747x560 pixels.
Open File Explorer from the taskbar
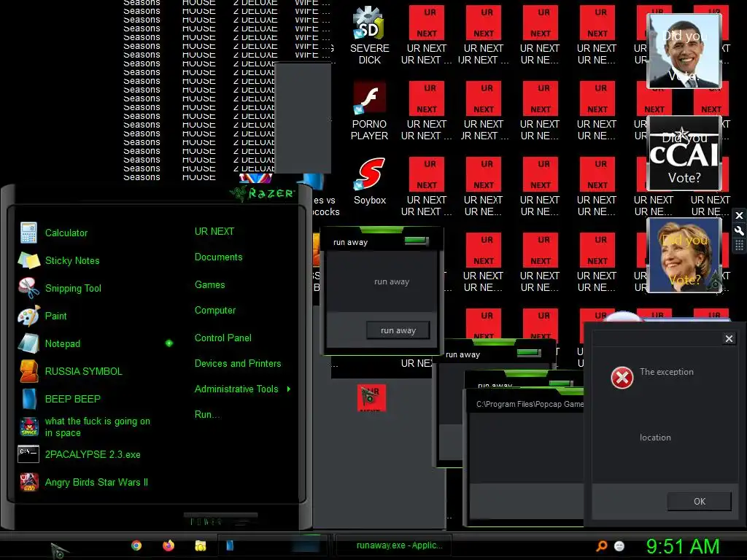(x=201, y=545)
